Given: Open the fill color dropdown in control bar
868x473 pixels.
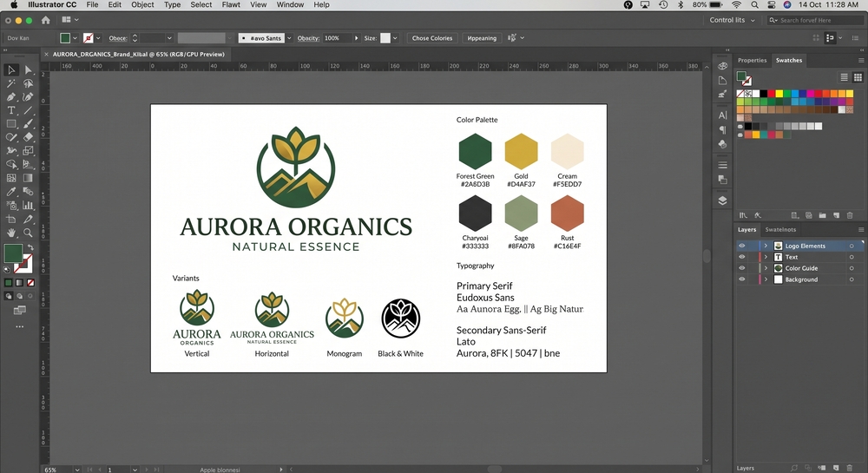Looking at the screenshot, I should coord(75,38).
